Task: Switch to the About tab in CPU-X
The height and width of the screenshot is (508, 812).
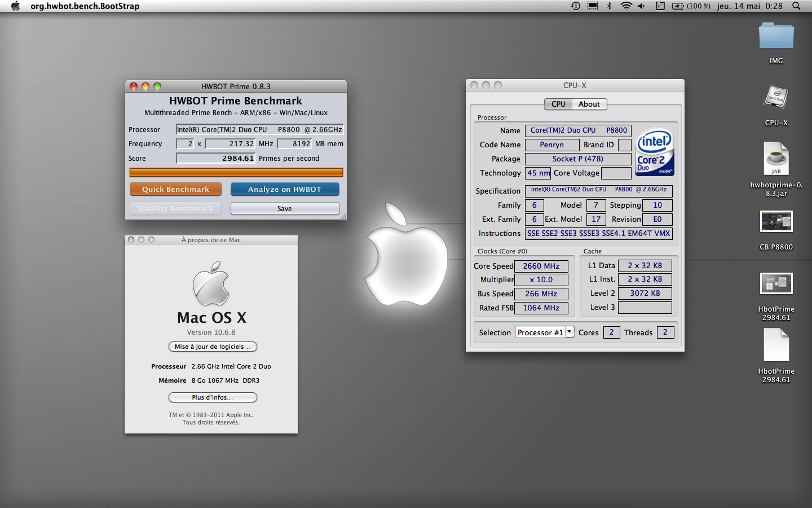Action: click(589, 104)
